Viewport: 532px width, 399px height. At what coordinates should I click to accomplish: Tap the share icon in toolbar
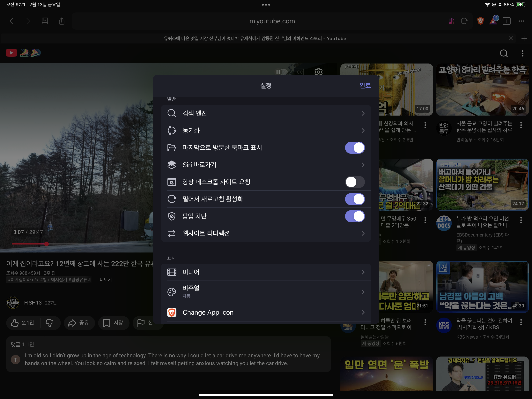click(62, 21)
